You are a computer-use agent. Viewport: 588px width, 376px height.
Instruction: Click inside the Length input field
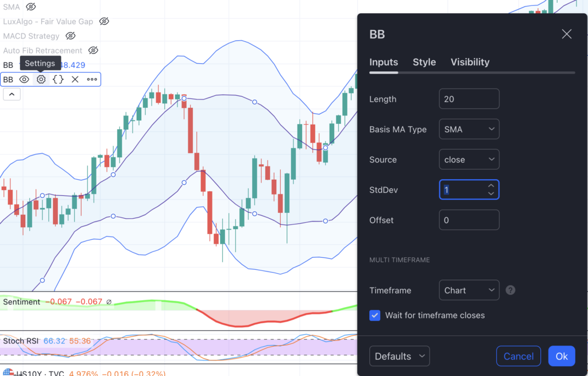[469, 98]
